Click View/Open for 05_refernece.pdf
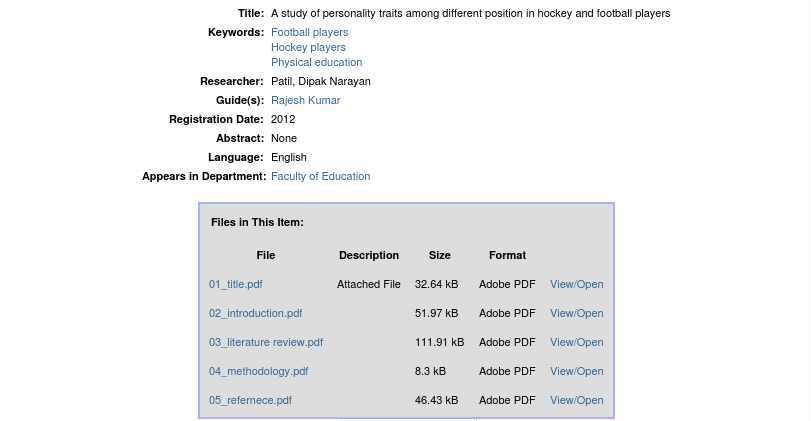811x421 pixels. [577, 400]
